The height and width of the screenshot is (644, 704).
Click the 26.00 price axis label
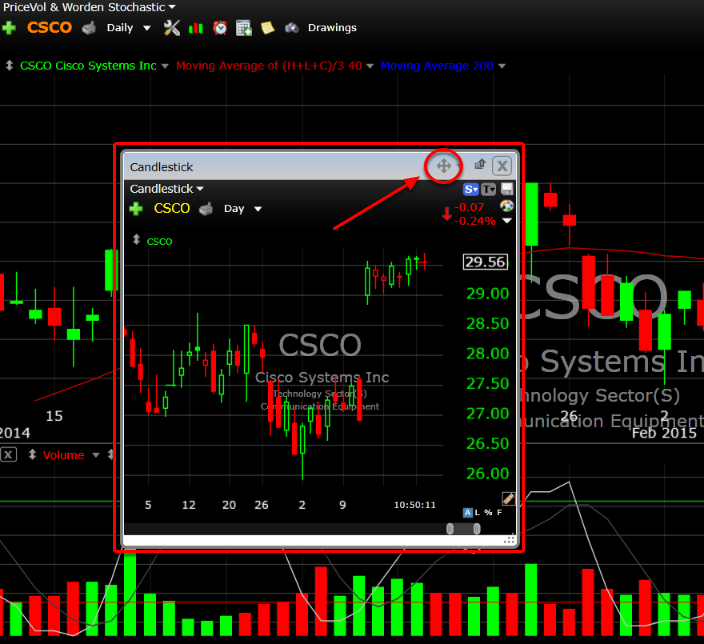point(488,474)
